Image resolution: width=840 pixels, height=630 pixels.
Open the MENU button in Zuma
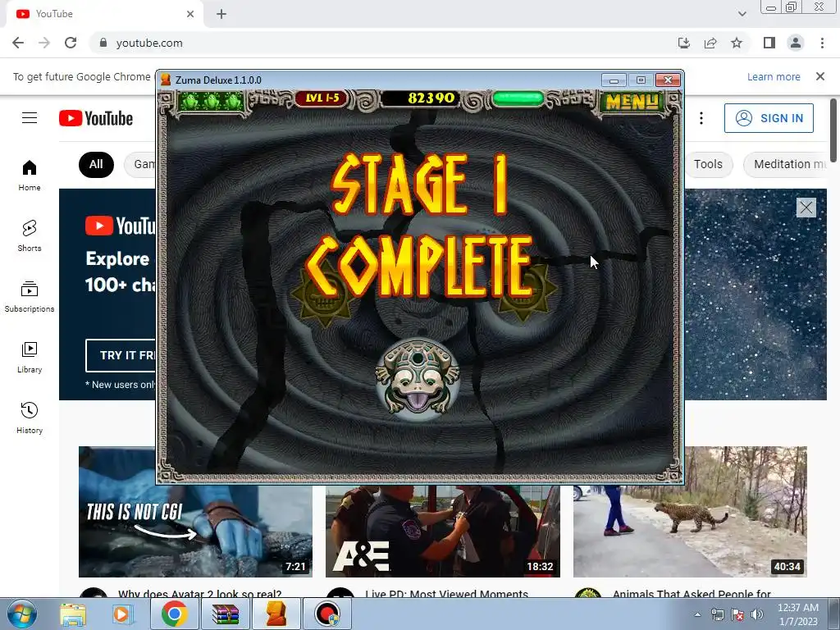pos(632,101)
